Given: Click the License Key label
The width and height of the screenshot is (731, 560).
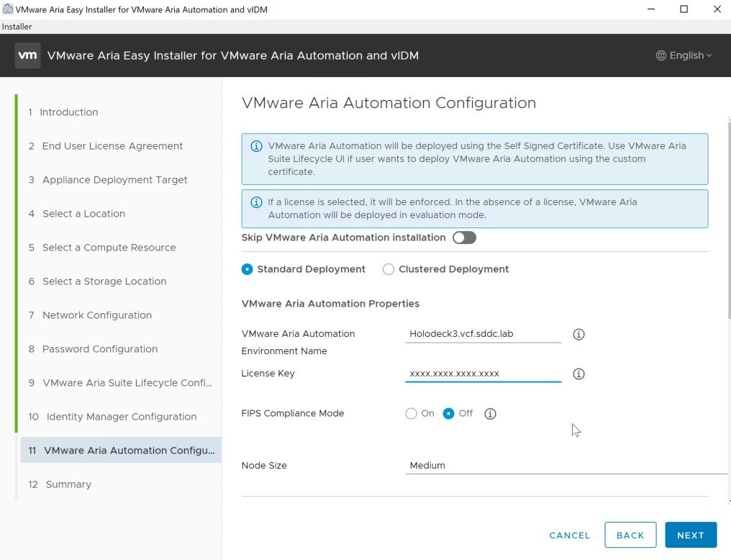Looking at the screenshot, I should 268,373.
